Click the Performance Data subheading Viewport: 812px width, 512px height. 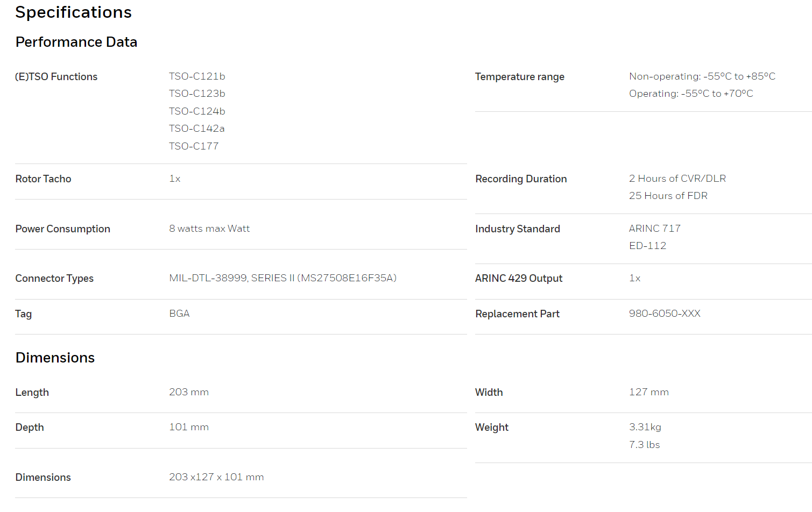(x=76, y=42)
